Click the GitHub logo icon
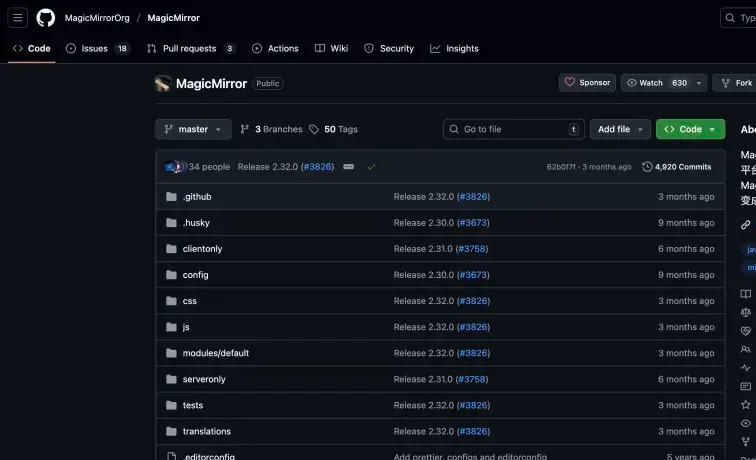This screenshot has height=460, width=756. pyautogui.click(x=46, y=18)
